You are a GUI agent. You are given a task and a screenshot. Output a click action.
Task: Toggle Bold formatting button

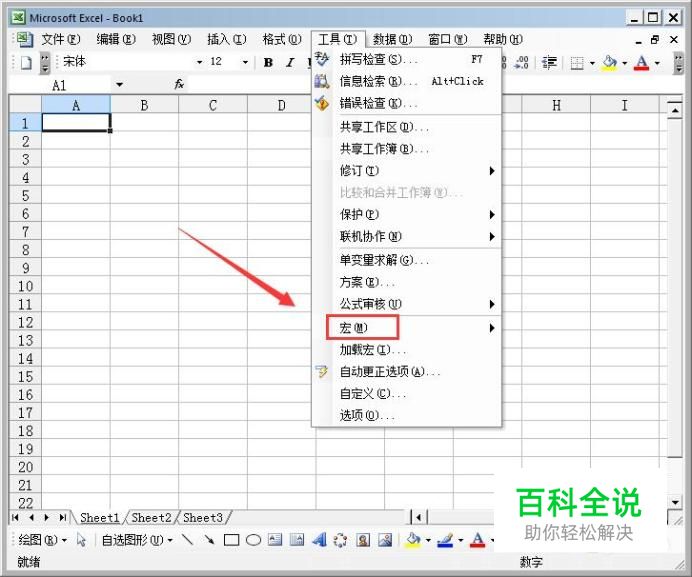click(268, 63)
